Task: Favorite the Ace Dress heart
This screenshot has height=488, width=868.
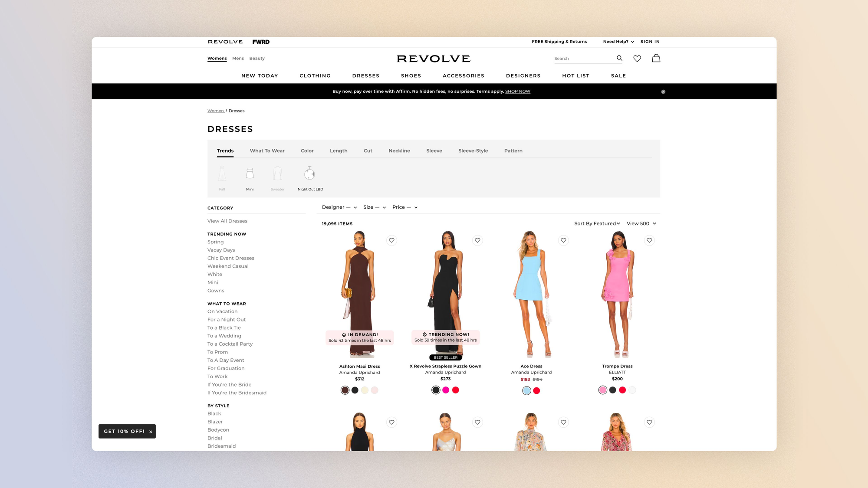Action: [x=563, y=240]
